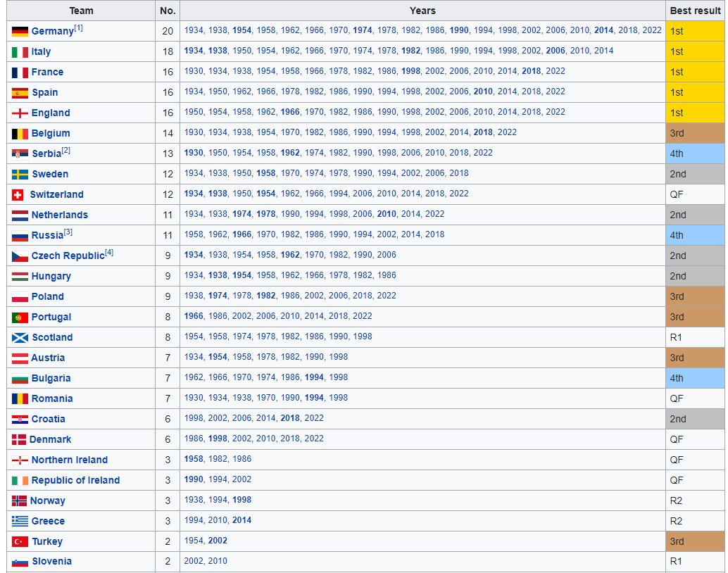Screen dimensions: 728x573
Task: Open the Netherlands team link
Action: tap(59, 215)
